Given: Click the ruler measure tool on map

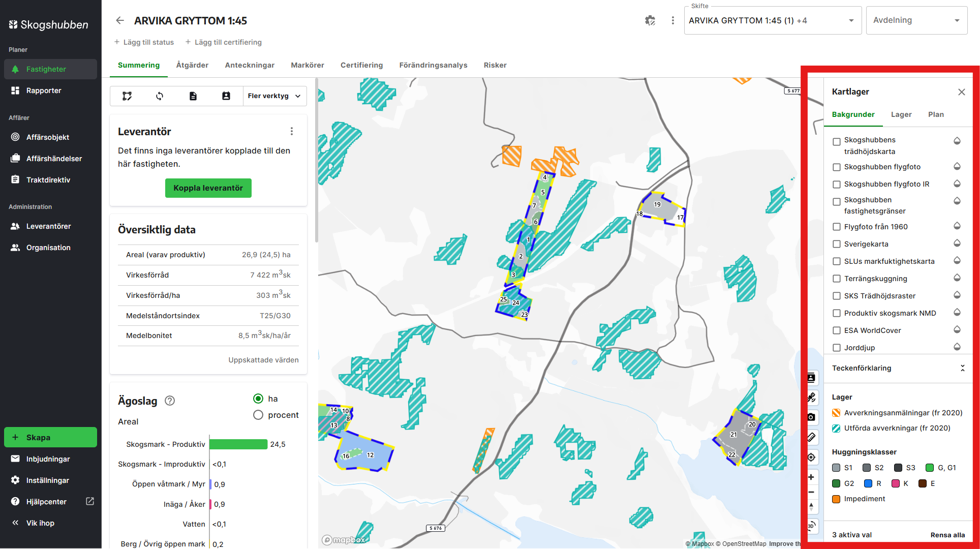Looking at the screenshot, I should click(x=811, y=437).
